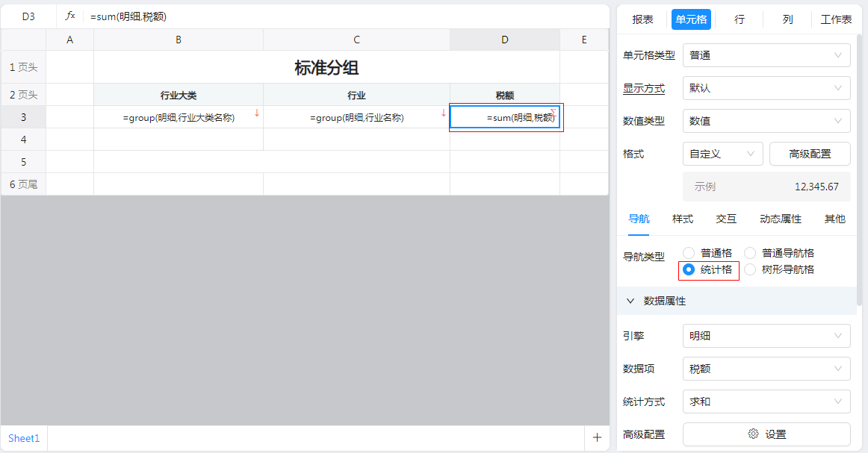
Task: Choose the 树形导航格 radio option
Action: pyautogui.click(x=750, y=269)
